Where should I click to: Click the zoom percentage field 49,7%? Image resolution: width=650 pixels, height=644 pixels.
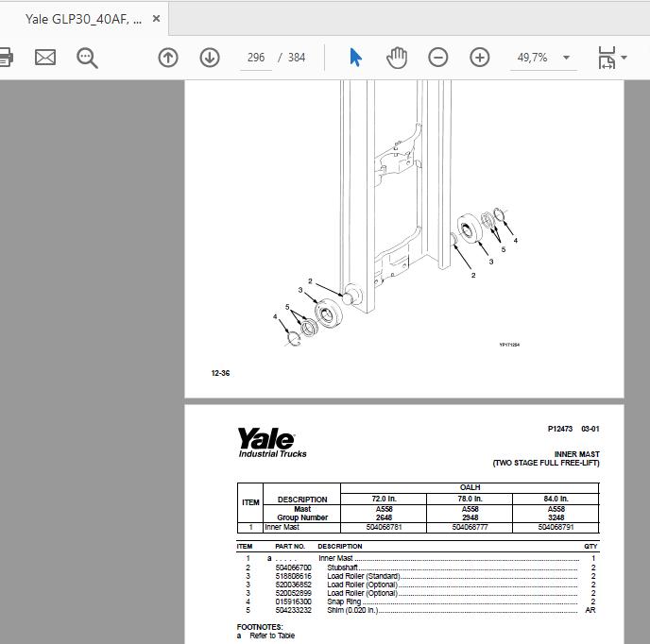(x=533, y=58)
